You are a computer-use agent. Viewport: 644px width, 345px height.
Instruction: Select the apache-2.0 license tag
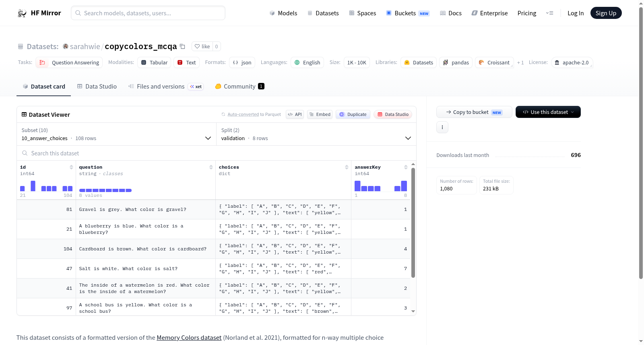pos(572,62)
